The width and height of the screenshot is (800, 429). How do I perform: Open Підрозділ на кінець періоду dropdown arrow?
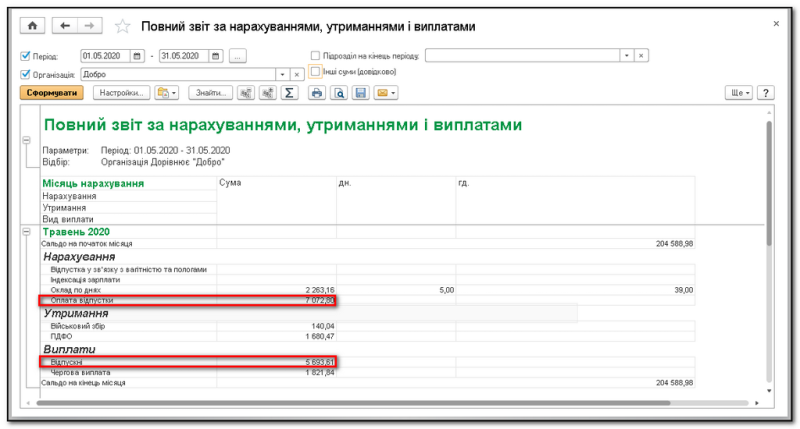[x=627, y=56]
